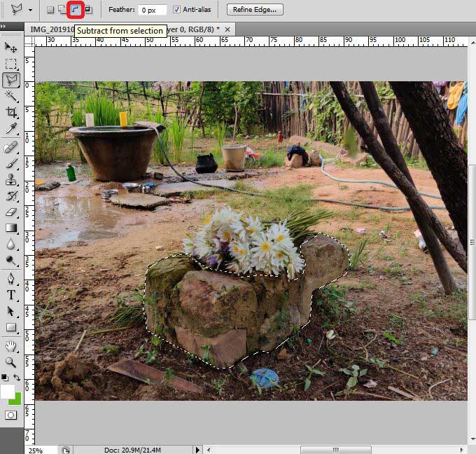This screenshot has height=454, width=476.
Task: Select the Pen tool
Action: click(x=11, y=279)
